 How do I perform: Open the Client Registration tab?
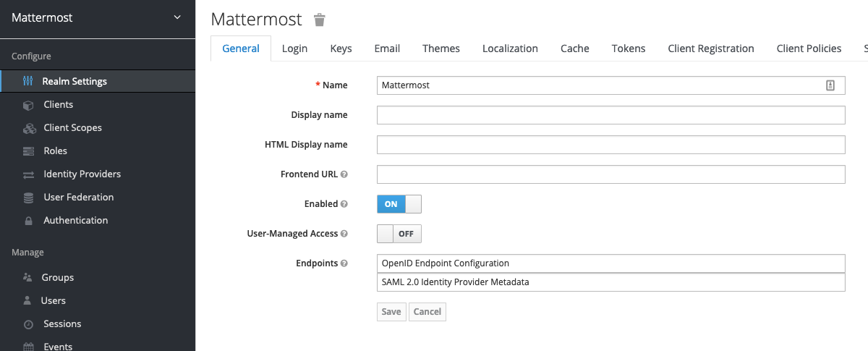pos(710,48)
